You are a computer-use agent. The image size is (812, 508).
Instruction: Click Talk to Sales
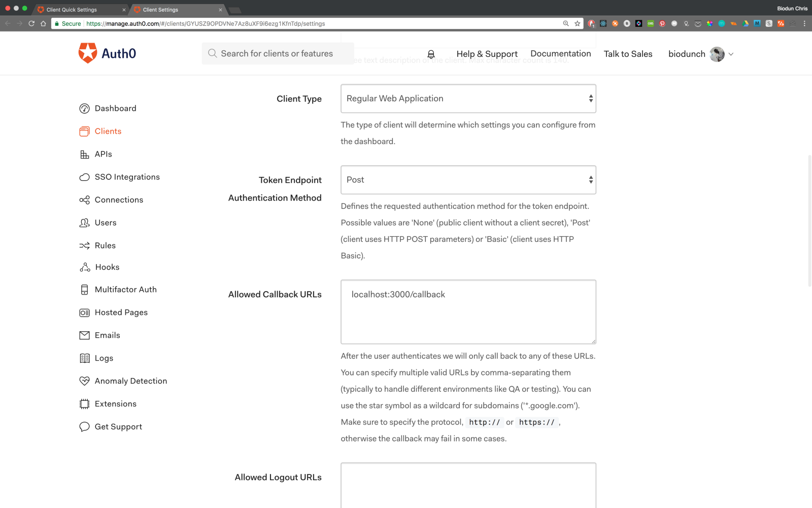tap(628, 54)
